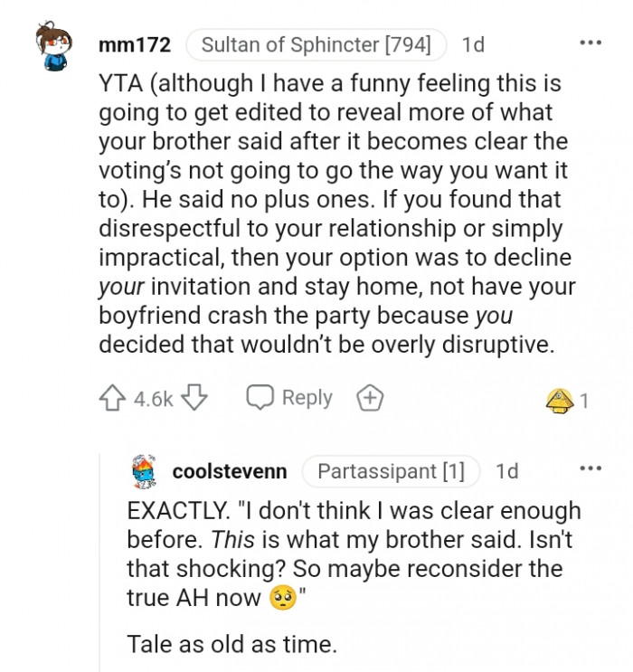Open the more options menu for mm172's comment
Viewport: 633px width, 672px height.
point(590,43)
